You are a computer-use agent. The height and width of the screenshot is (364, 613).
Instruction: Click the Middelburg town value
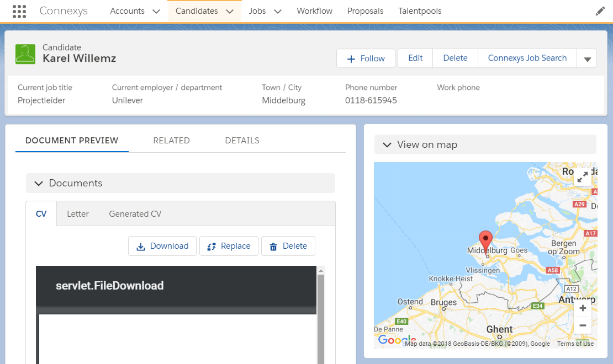click(283, 100)
